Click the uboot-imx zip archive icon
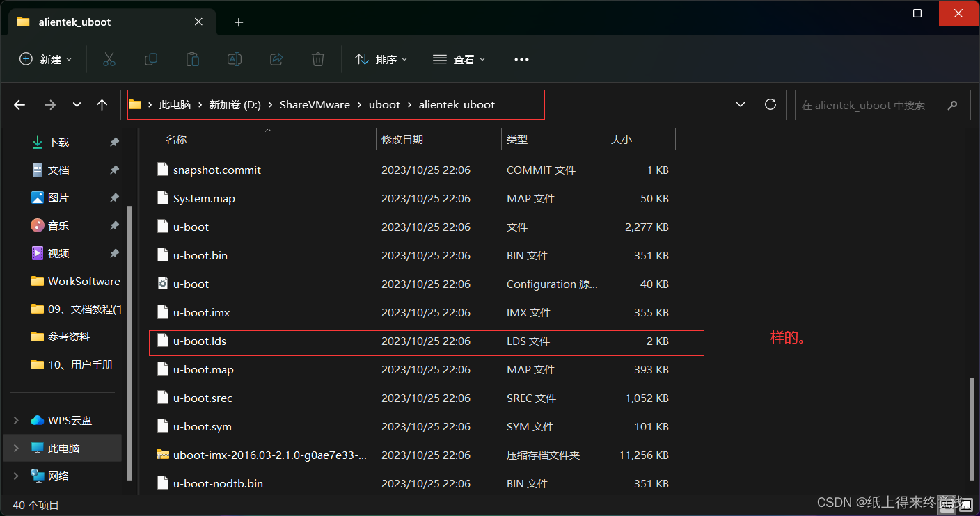This screenshot has width=980, height=516. (163, 455)
